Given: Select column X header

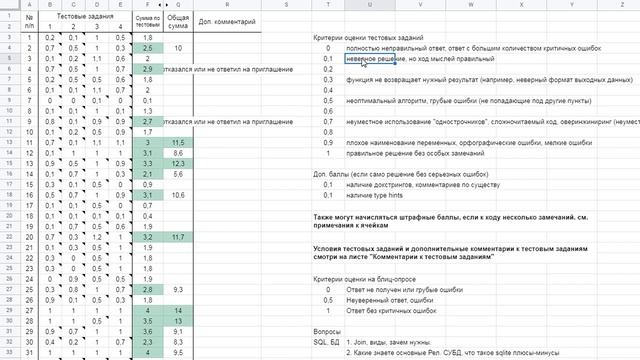Looking at the screenshot, I should click(521, 5).
